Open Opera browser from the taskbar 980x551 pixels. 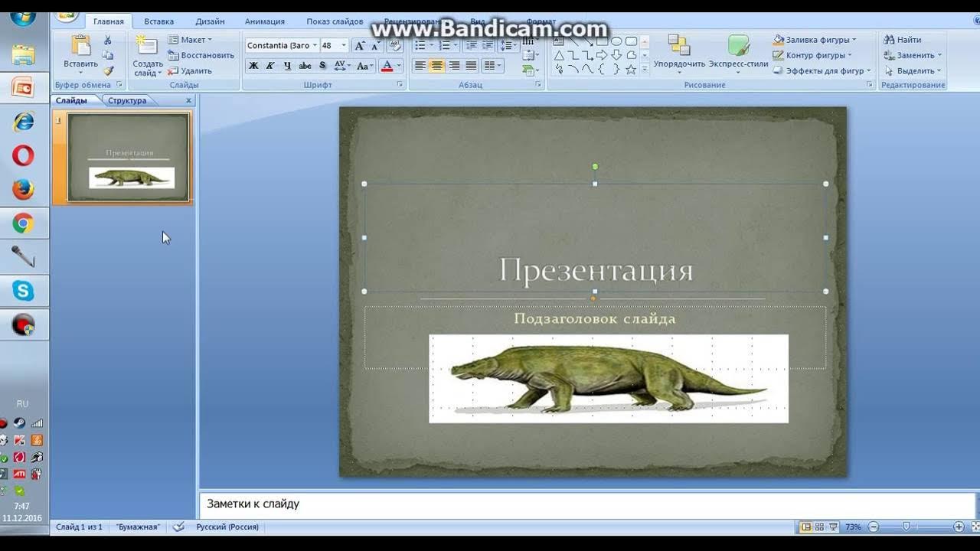tap(23, 155)
